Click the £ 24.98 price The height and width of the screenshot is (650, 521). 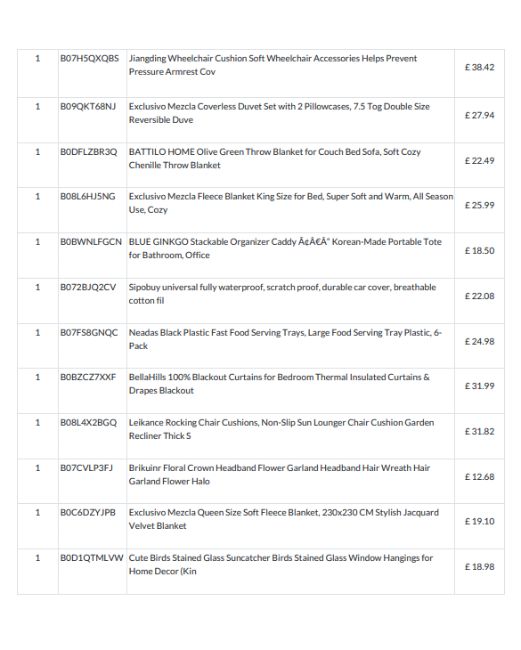[x=480, y=342]
